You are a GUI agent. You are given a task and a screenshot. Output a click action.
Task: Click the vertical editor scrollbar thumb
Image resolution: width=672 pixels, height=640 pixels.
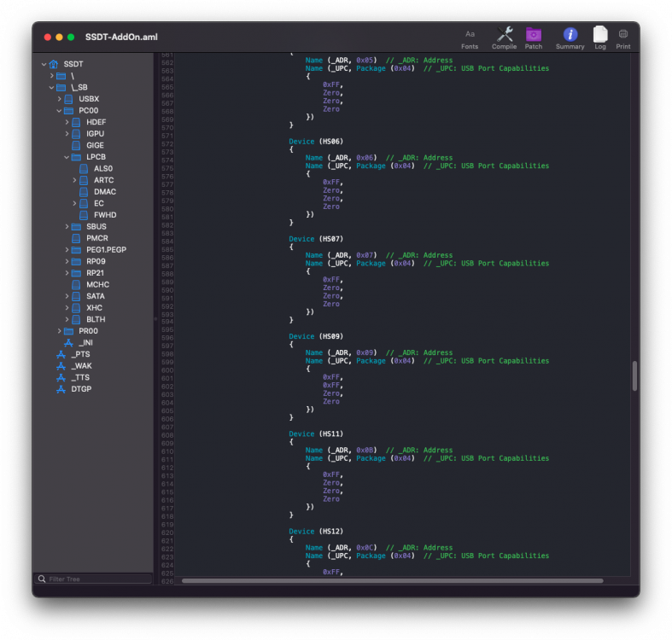pyautogui.click(x=634, y=376)
